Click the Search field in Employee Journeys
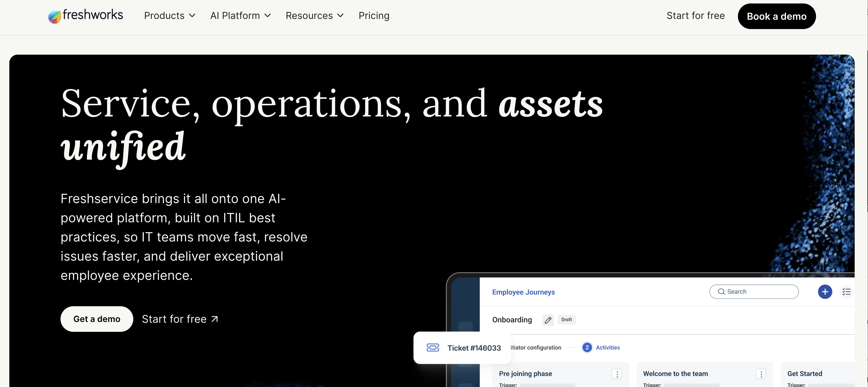868x387 pixels. point(754,292)
